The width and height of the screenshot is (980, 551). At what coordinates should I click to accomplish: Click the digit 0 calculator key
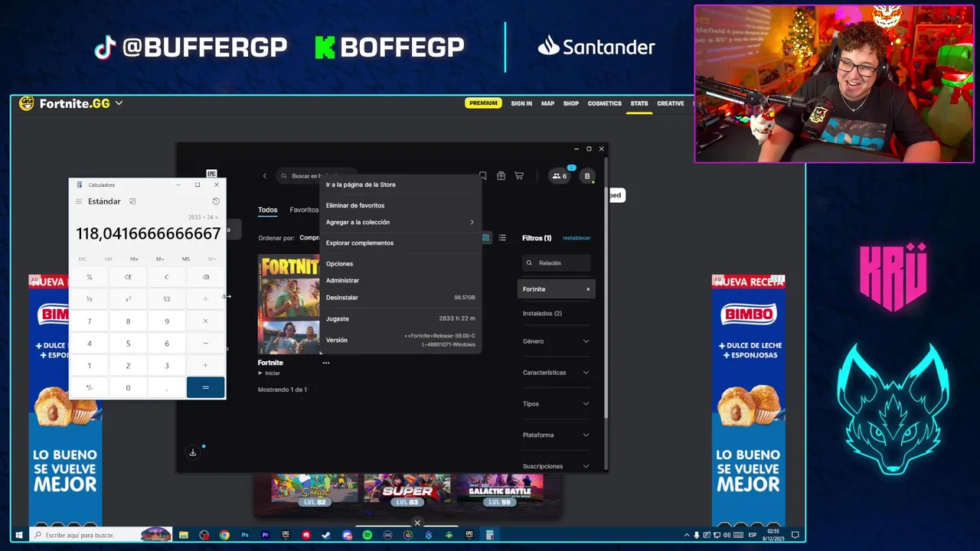click(128, 388)
